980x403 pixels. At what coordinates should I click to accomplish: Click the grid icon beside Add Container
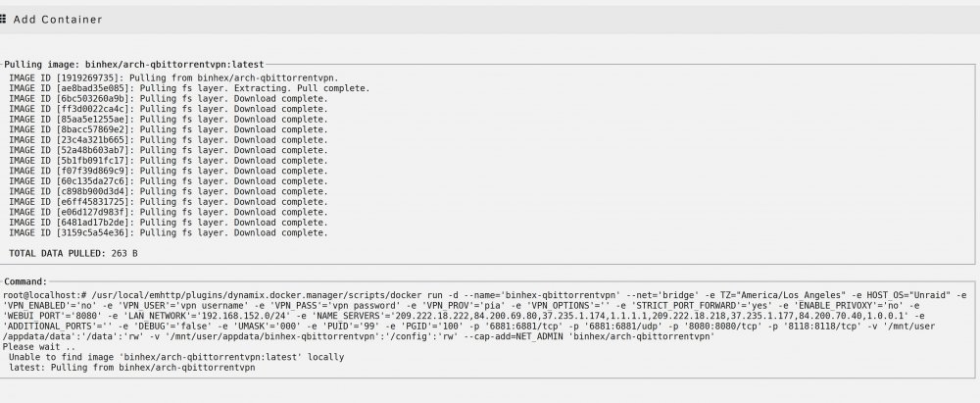click(3, 20)
